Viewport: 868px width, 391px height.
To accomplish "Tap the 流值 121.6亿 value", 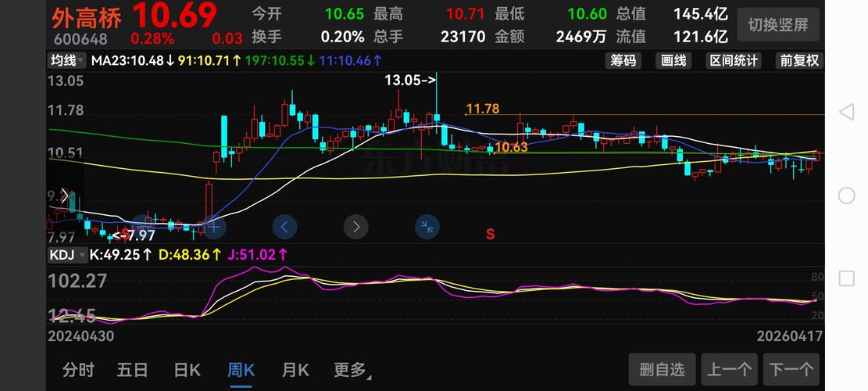I will coord(700,37).
